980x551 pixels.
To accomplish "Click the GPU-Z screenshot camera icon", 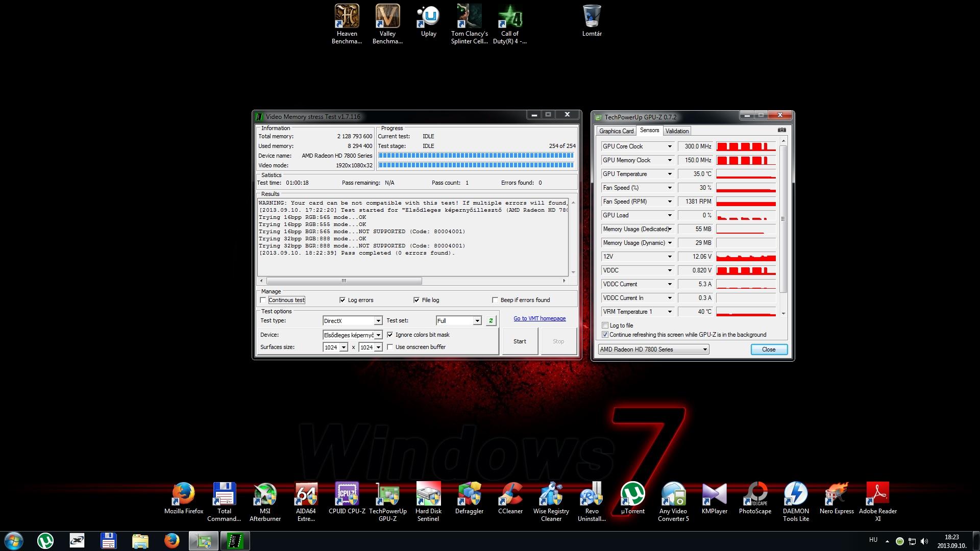I will [781, 130].
